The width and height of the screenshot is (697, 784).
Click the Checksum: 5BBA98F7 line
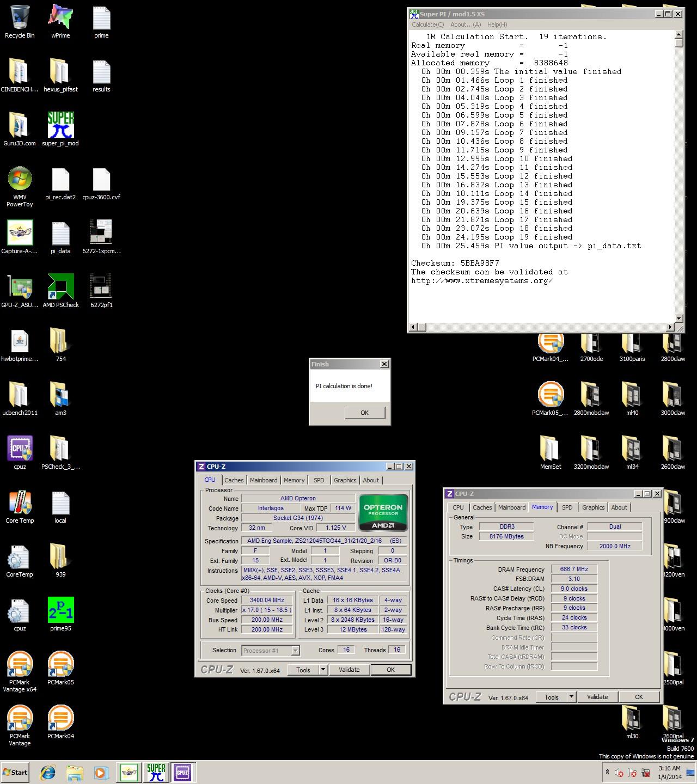pos(455,263)
